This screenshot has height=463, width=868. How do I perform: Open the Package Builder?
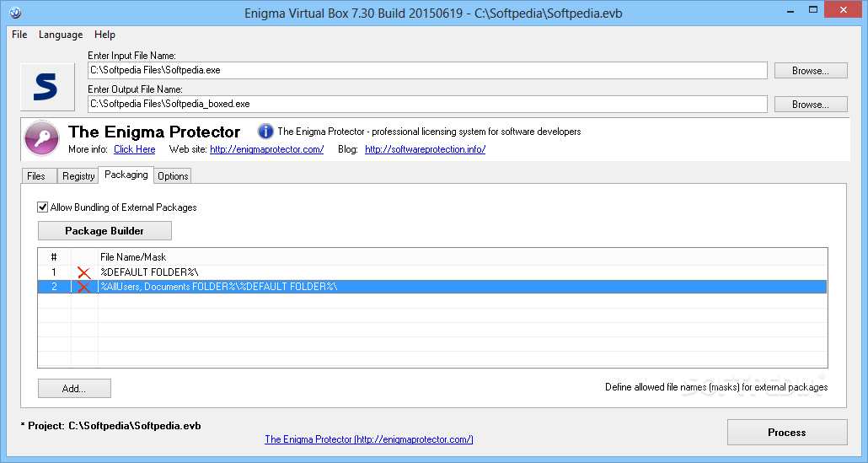click(x=104, y=231)
